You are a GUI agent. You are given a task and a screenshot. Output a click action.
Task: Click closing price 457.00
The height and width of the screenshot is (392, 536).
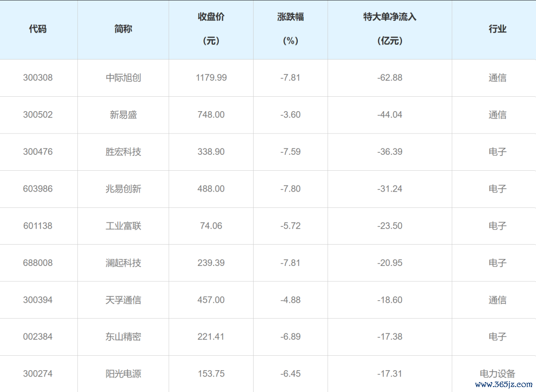coord(211,300)
